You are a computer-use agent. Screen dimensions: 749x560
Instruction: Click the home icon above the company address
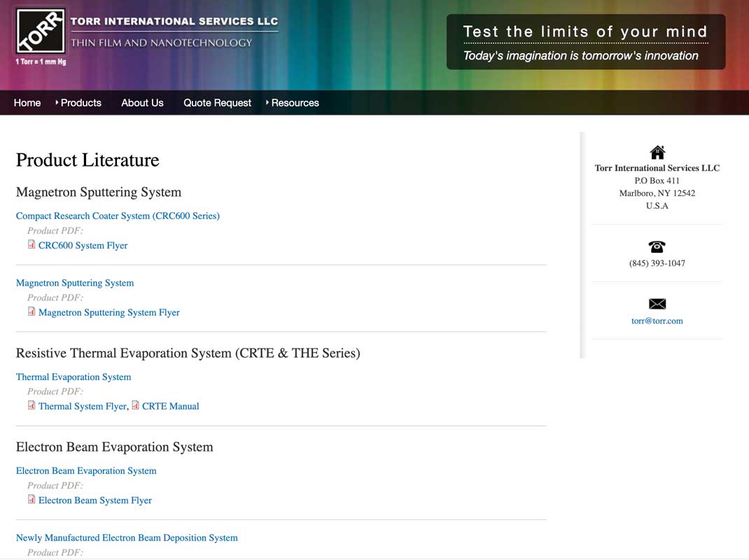coord(657,151)
